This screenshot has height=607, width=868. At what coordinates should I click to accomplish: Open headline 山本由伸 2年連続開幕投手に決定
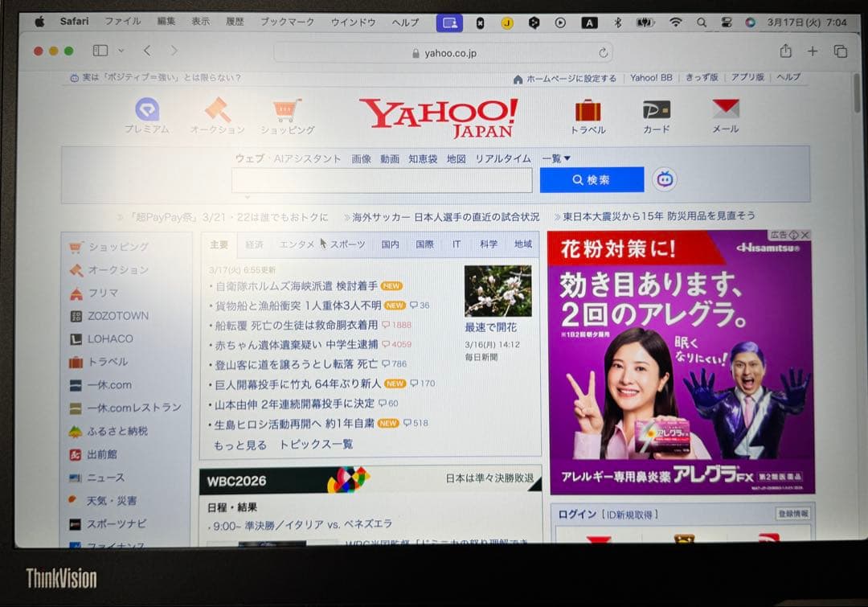coord(294,404)
